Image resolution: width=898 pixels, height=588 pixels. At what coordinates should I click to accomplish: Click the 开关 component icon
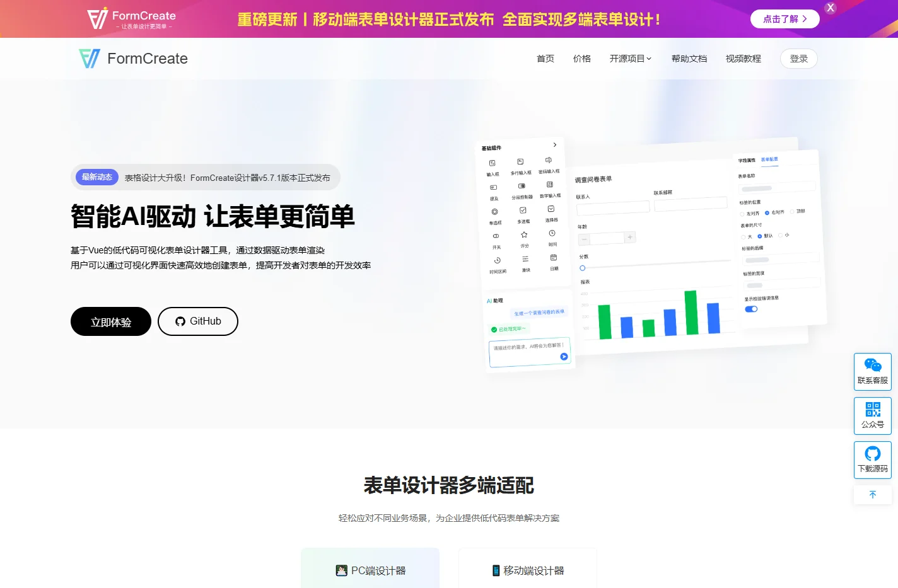pos(496,236)
